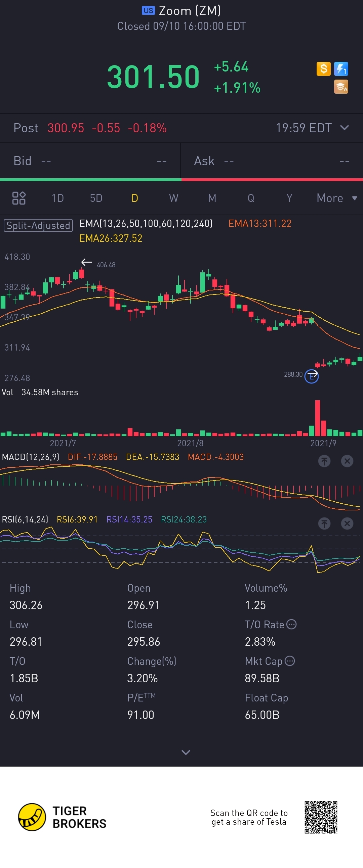Tap the Vol 34.58M shares label

coord(40,392)
